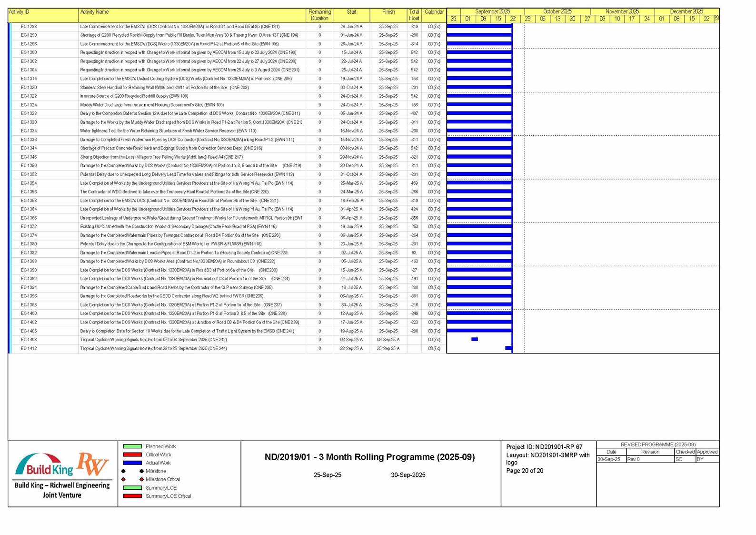This screenshot has height=535, width=756.
Task: Select activity row EC-1288
Action: 29,27
